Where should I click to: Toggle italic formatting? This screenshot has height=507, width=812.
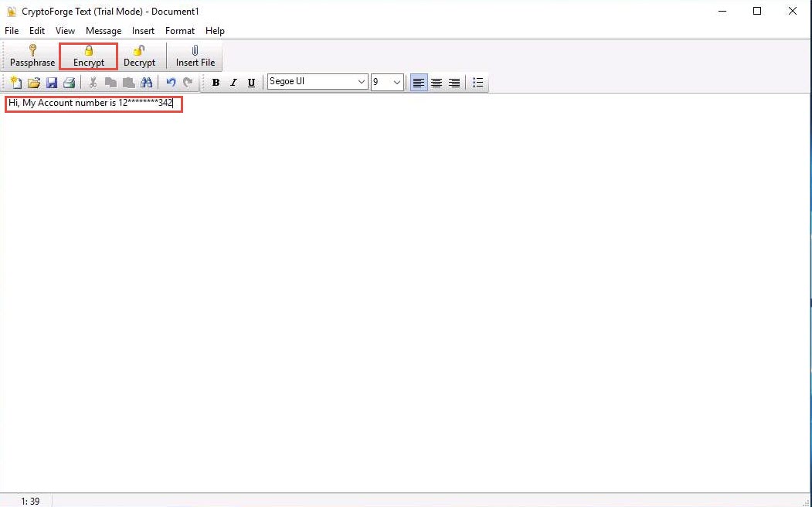pyautogui.click(x=233, y=83)
